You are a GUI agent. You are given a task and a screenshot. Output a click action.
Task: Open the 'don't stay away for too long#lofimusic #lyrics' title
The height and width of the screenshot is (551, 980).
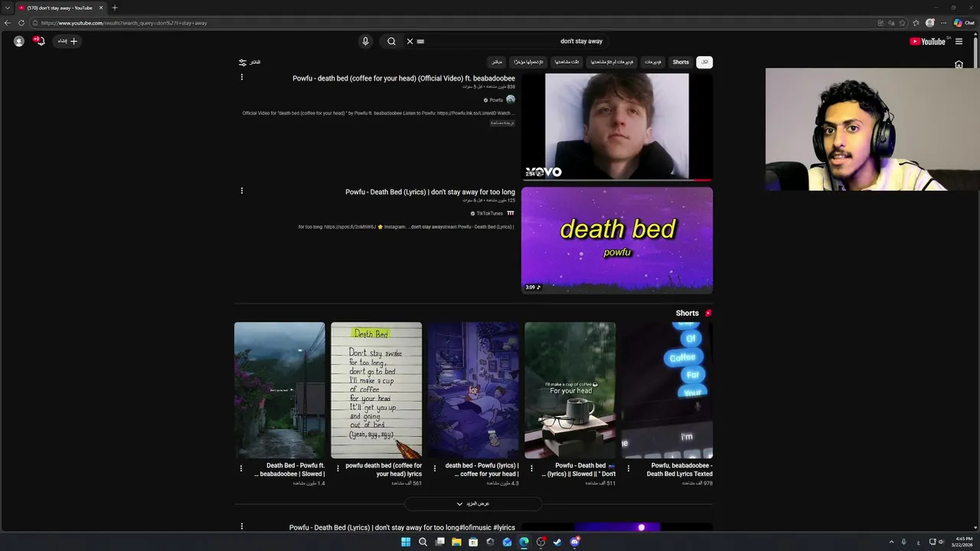click(402, 528)
